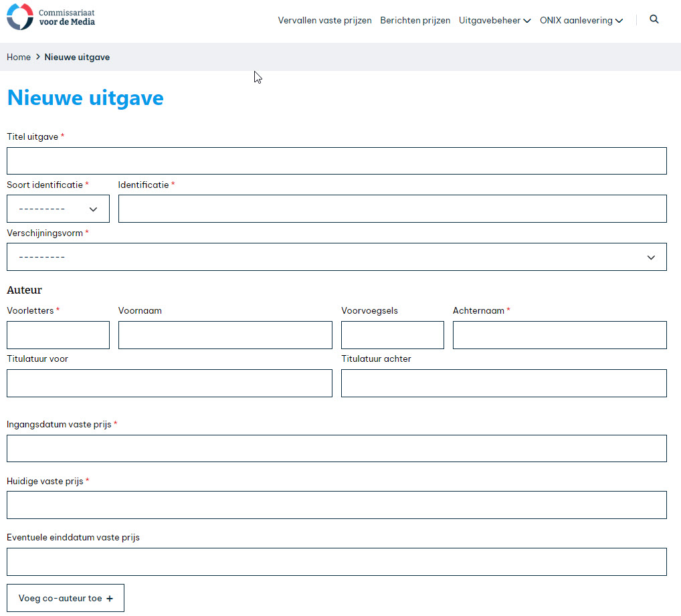This screenshot has width=681, height=616.
Task: Click the Ingangsdatum vaste prijs field
Action: 336,448
